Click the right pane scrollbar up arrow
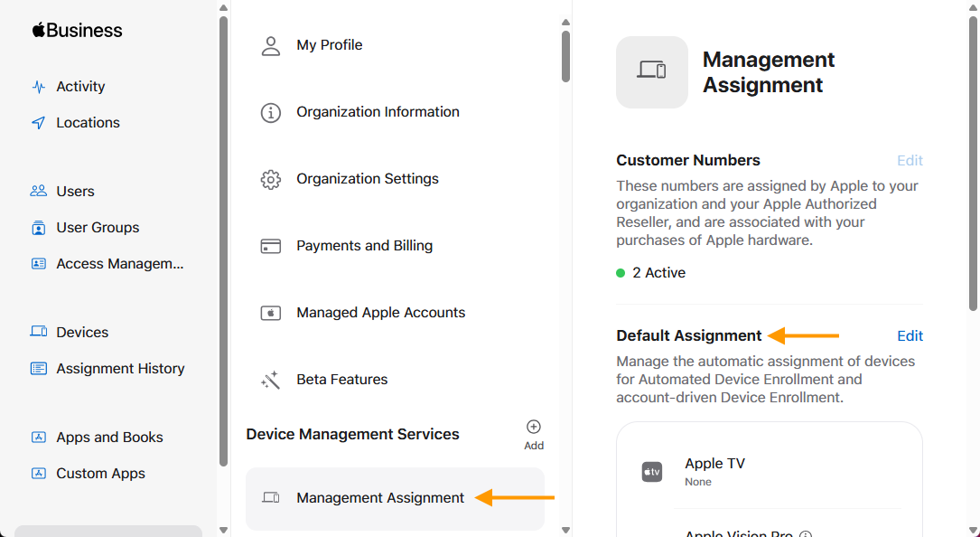 coord(973,7)
